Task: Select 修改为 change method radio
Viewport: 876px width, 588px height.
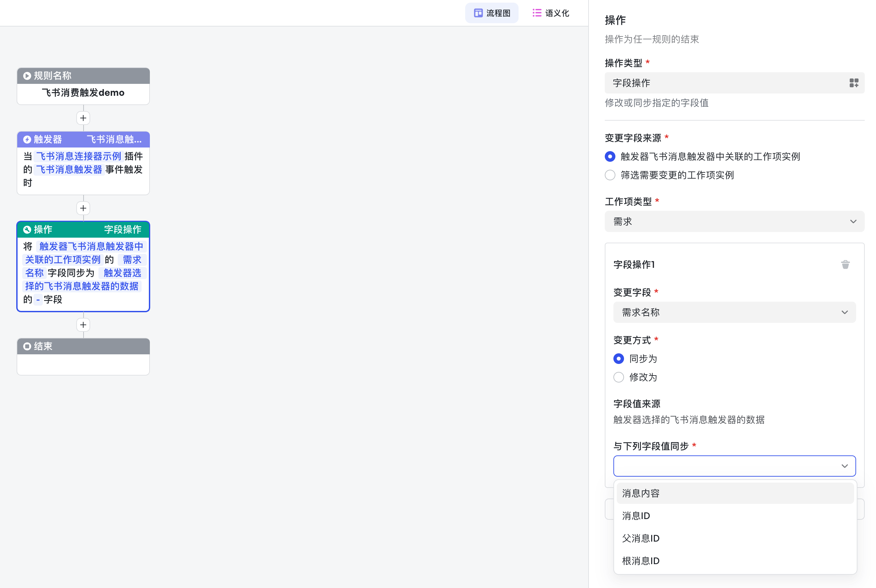Action: click(x=619, y=377)
